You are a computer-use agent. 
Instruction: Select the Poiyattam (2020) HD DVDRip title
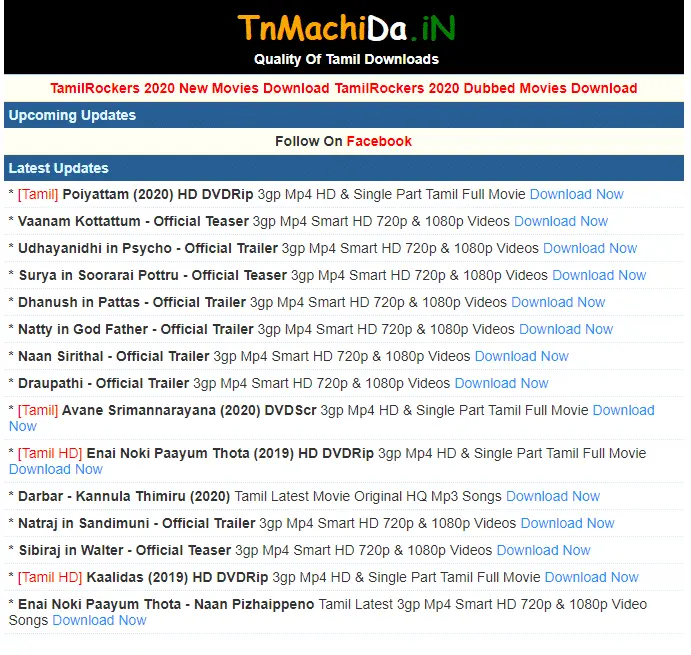[x=158, y=194]
